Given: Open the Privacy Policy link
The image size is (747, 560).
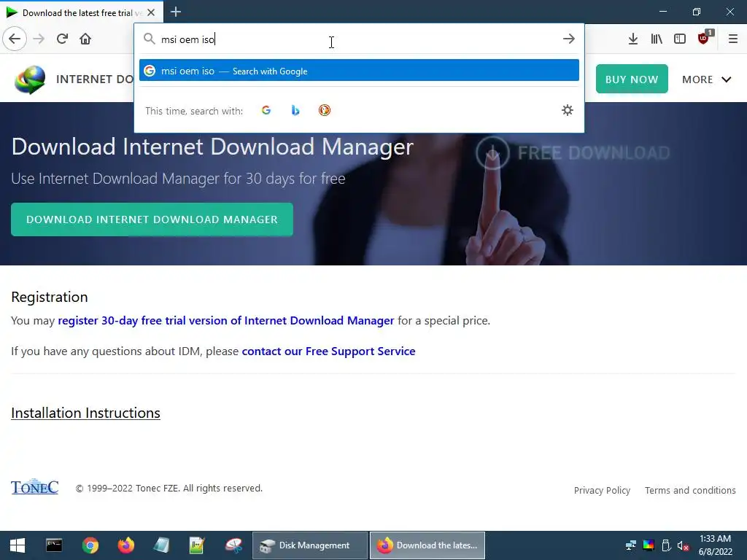Looking at the screenshot, I should (x=602, y=491).
